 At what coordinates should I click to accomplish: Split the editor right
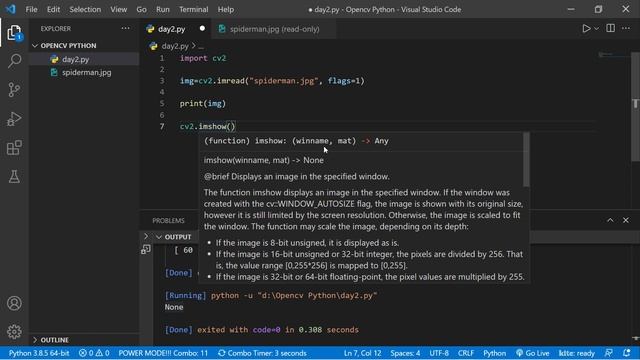coord(611,28)
